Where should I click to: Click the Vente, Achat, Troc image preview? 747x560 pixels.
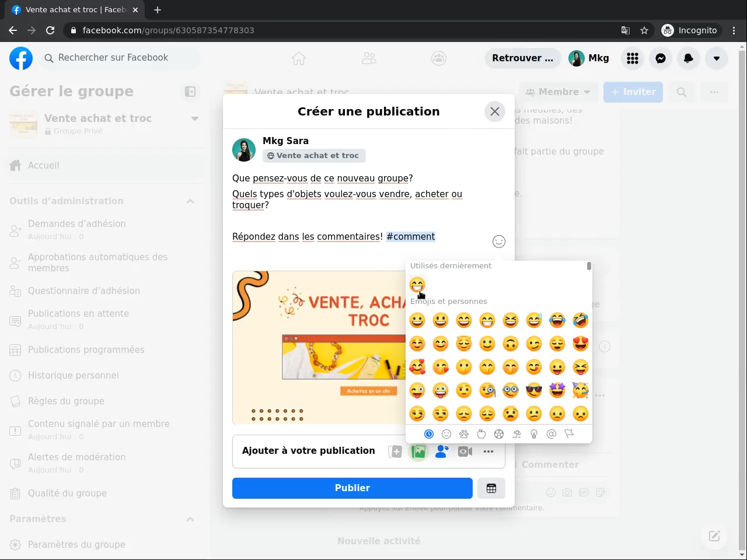click(319, 348)
